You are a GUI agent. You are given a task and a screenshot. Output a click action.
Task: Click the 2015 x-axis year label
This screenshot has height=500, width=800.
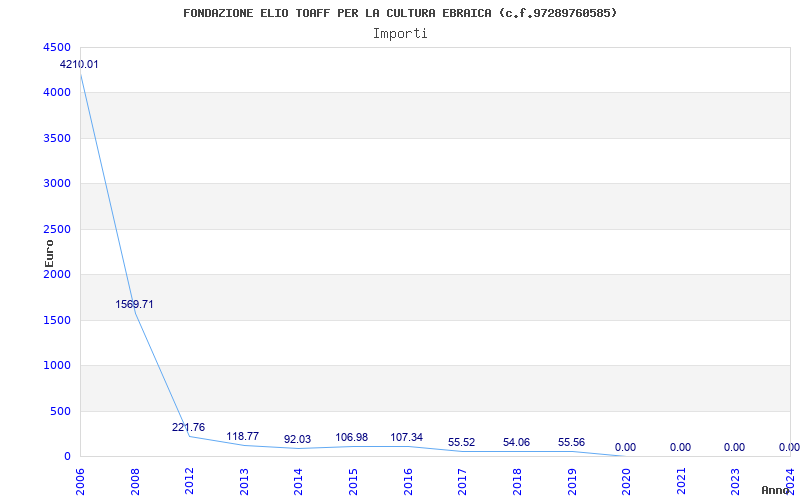(353, 482)
